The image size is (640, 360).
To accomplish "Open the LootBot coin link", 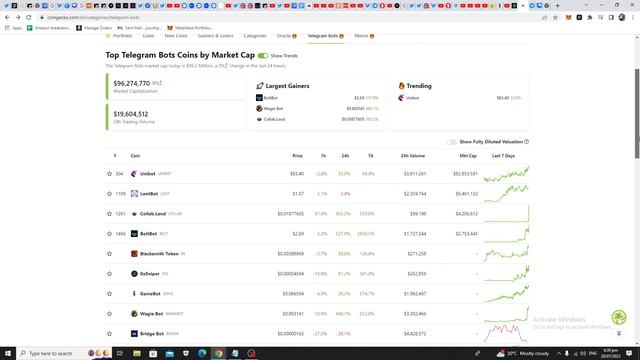I will 149,193.
